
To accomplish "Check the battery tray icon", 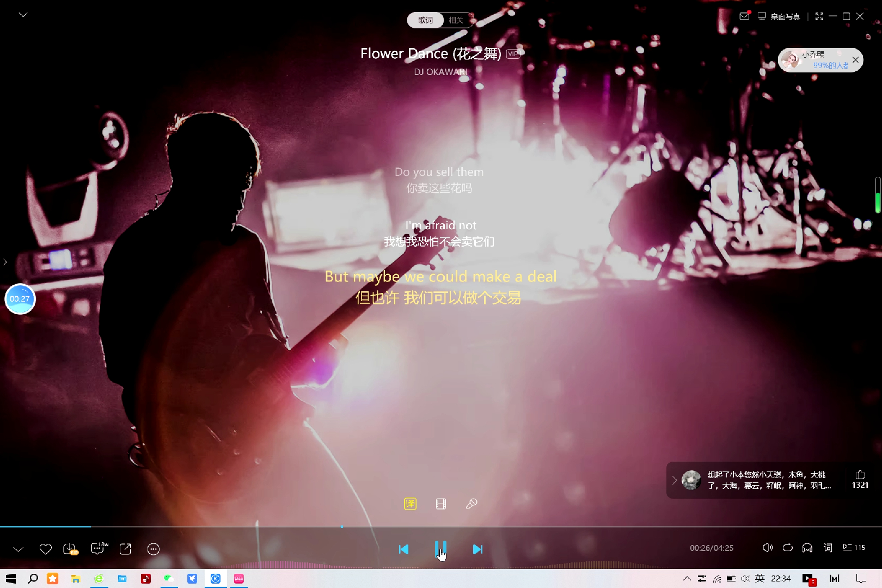I will (x=731, y=579).
